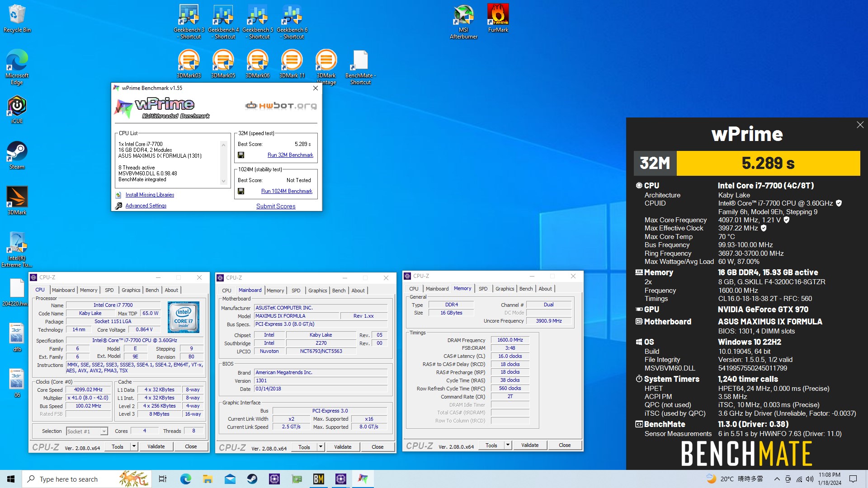Launch iCUE desktop icon
868x488 pixels.
[x=17, y=109]
